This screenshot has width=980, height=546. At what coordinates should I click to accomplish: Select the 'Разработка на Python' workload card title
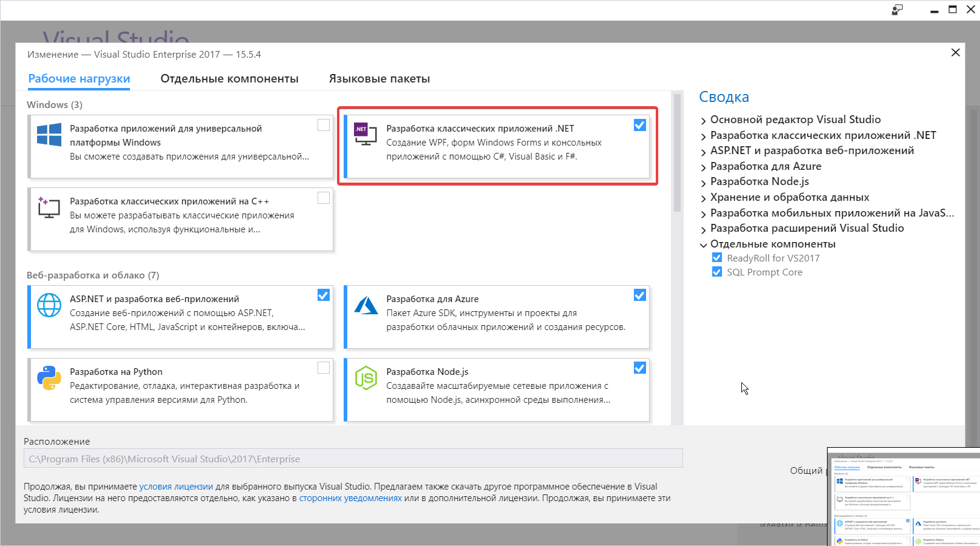(x=116, y=371)
